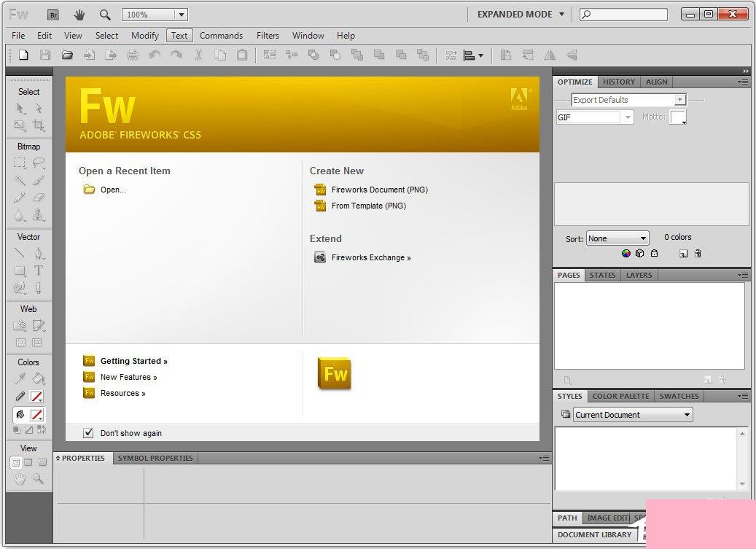This screenshot has width=756, height=549.
Task: Open the Modify menu
Action: click(x=144, y=36)
